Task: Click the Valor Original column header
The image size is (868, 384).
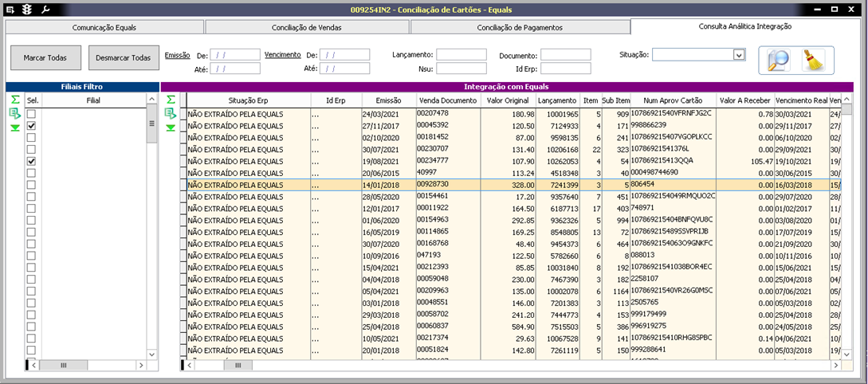Action: pos(507,100)
